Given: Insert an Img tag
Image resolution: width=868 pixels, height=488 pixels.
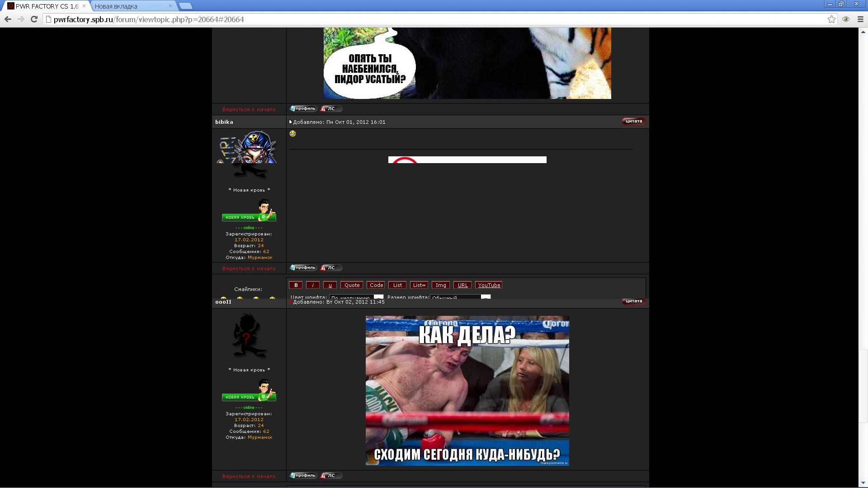Looking at the screenshot, I should pyautogui.click(x=441, y=285).
